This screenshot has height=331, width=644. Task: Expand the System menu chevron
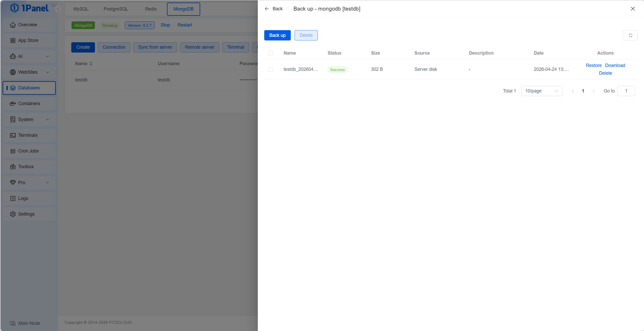pyautogui.click(x=48, y=120)
